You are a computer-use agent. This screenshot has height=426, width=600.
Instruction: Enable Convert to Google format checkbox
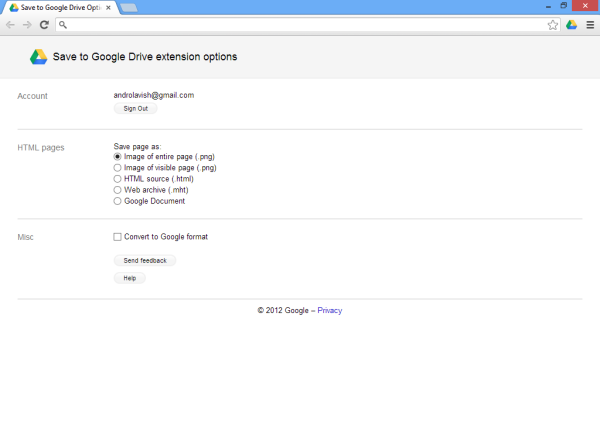coord(117,237)
